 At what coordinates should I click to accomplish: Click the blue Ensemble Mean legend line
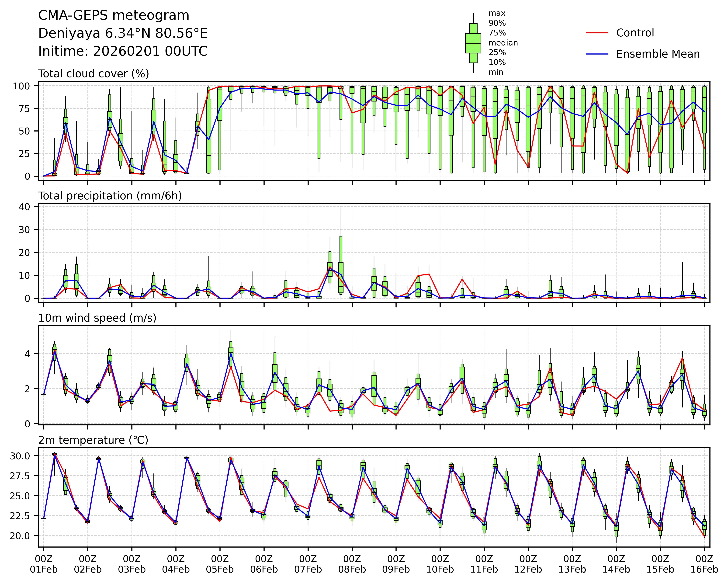click(x=597, y=54)
